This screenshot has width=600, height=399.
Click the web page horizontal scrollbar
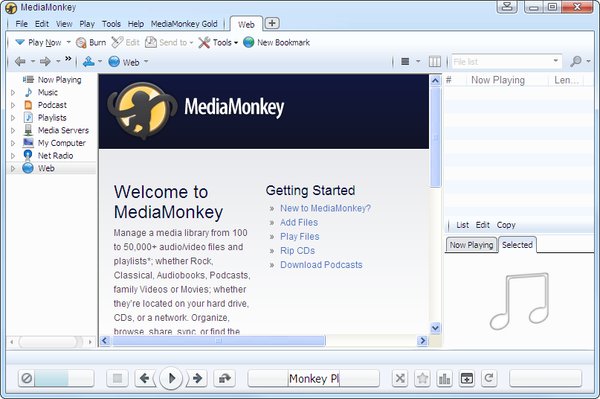coord(218,340)
